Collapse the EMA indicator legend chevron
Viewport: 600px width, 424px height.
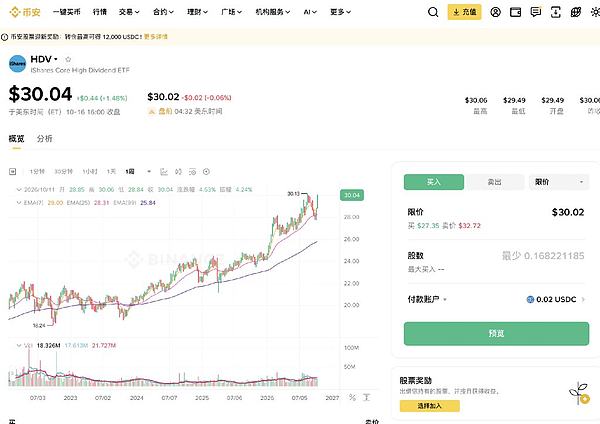click(18, 203)
